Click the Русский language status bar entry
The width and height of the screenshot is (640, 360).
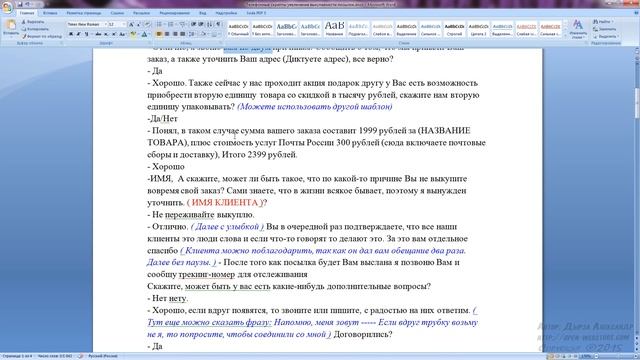pos(102,356)
